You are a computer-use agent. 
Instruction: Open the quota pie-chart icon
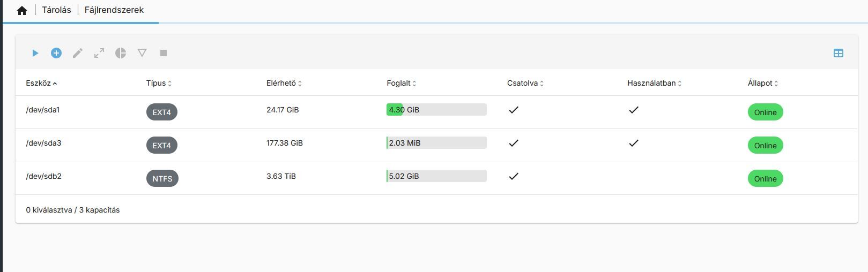pyautogui.click(x=121, y=53)
